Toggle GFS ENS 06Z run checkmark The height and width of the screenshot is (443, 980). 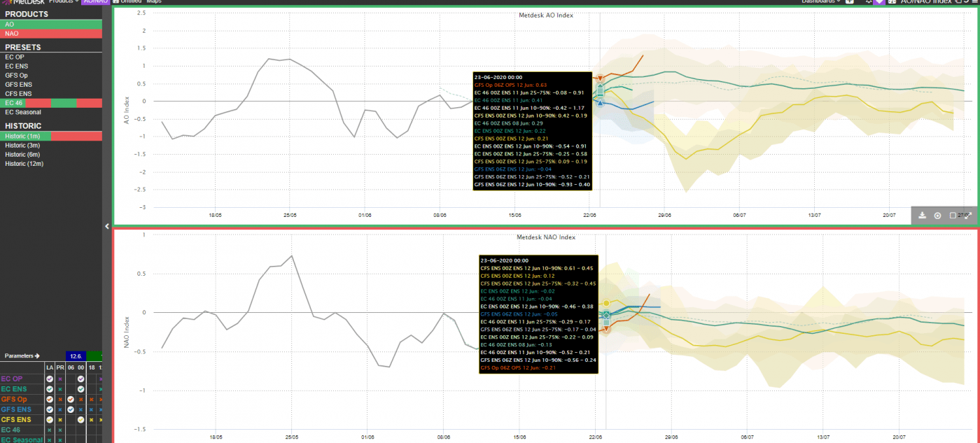[x=71, y=409]
